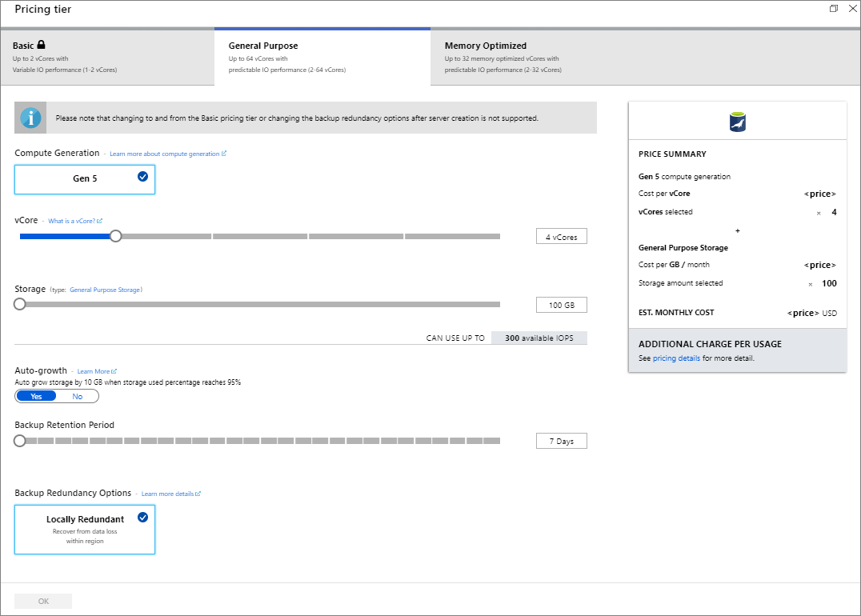This screenshot has height=616, width=861.
Task: Click the blue info icon in the notice banner
Action: [x=30, y=118]
